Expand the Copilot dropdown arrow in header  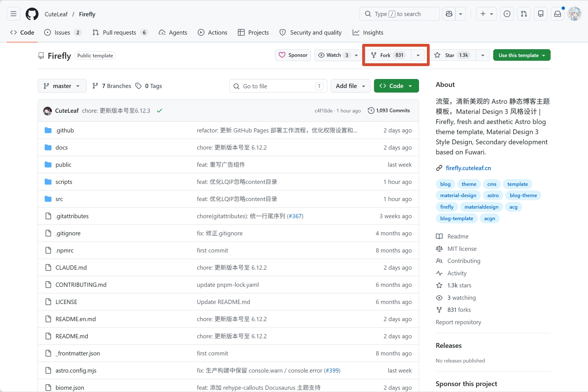461,14
